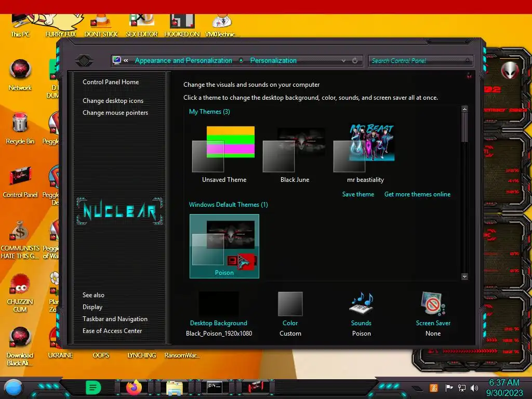Viewport: 532px width, 399px height.
Task: Click the Start orb button
Action: 13,388
